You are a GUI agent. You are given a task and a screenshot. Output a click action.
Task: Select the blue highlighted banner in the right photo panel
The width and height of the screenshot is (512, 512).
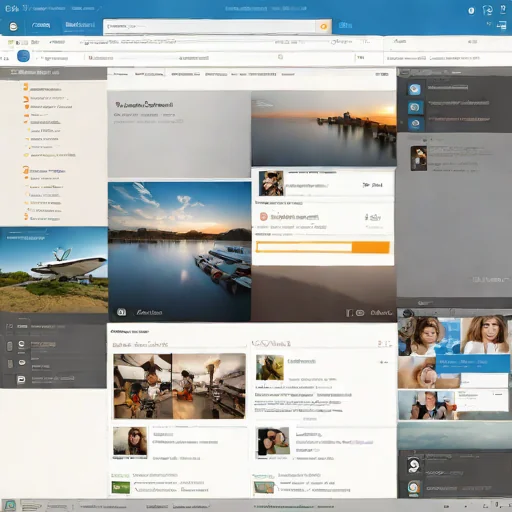[x=473, y=364]
